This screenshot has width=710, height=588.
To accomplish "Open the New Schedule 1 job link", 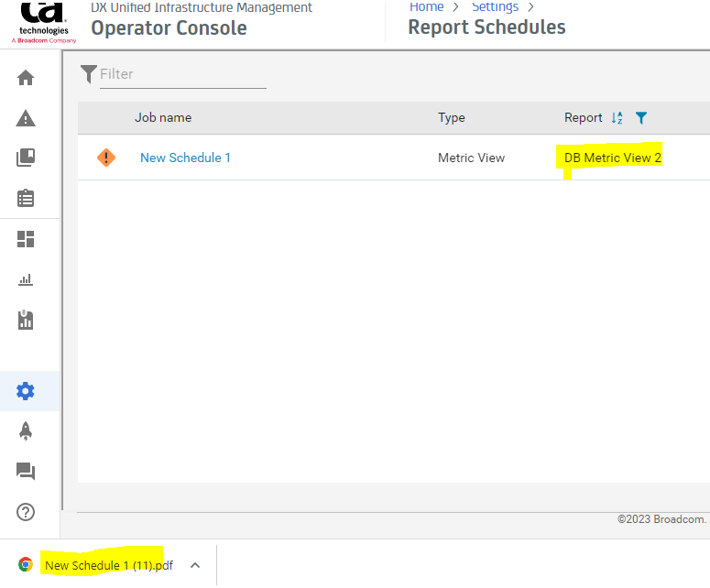I will (x=185, y=158).
